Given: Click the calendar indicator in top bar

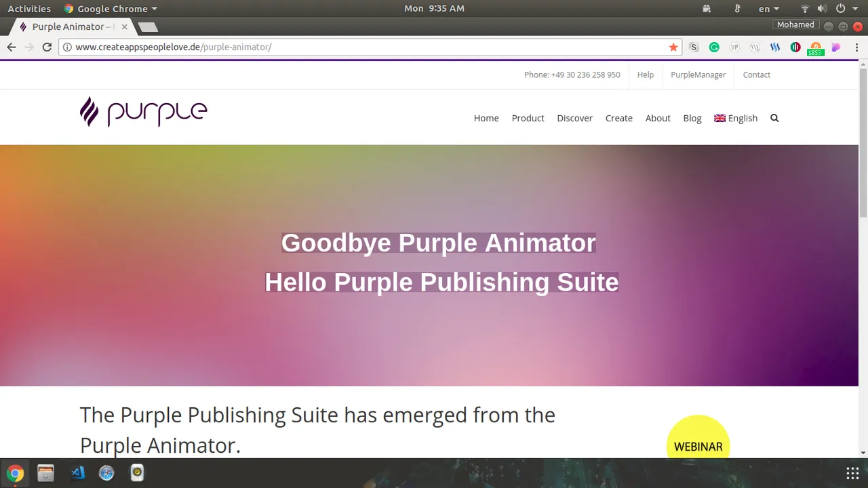Looking at the screenshot, I should pyautogui.click(x=707, y=9).
